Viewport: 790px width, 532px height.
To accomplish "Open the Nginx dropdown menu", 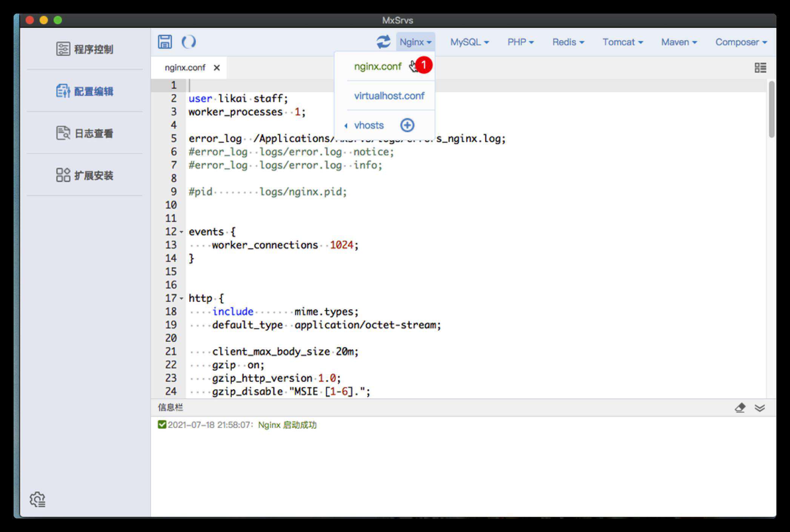I will [x=415, y=42].
